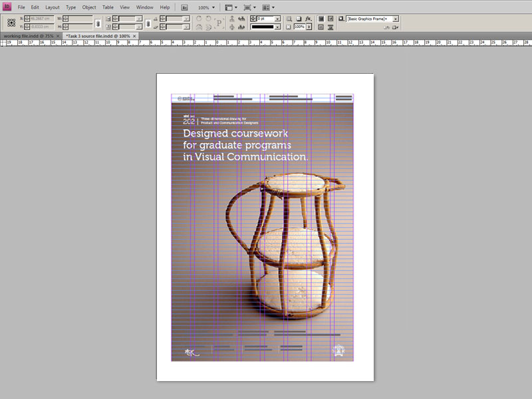Open the stroke weight 0 pt dropdown arrow
532x399 pixels.
click(x=277, y=19)
